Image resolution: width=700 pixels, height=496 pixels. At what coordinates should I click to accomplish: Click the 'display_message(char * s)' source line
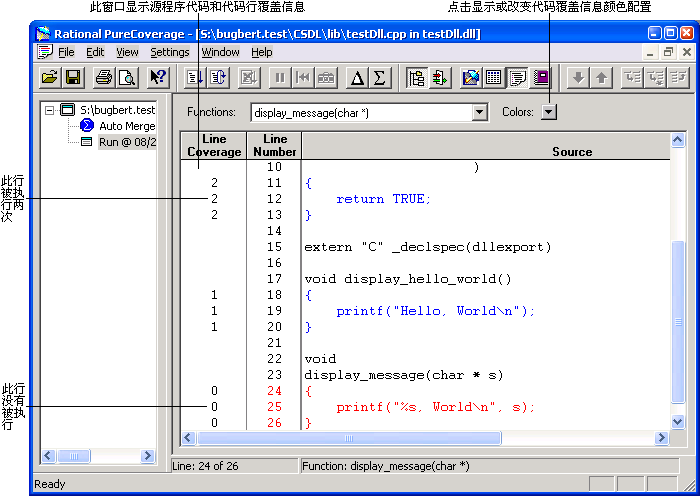(x=404, y=375)
